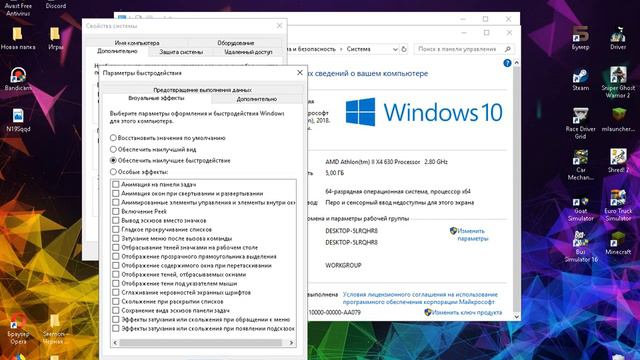
Task: Open Предотвращение выполнения данных tab
Action: [x=202, y=90]
